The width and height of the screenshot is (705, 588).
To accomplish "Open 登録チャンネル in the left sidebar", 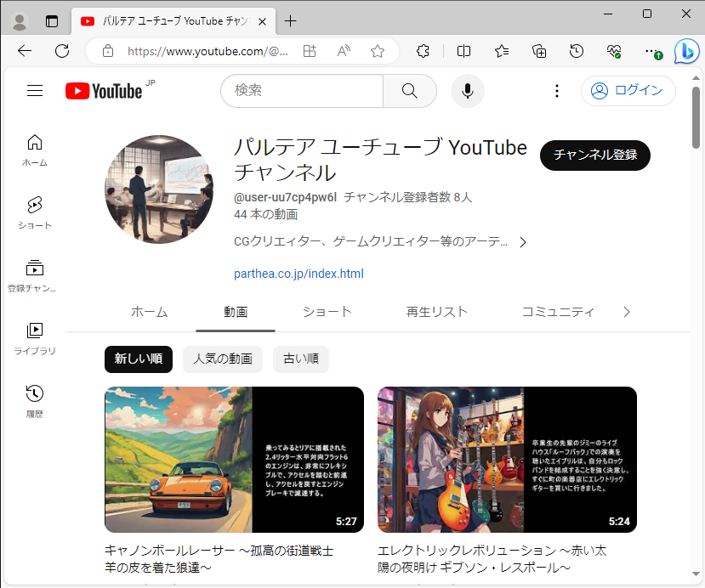I will pyautogui.click(x=32, y=276).
